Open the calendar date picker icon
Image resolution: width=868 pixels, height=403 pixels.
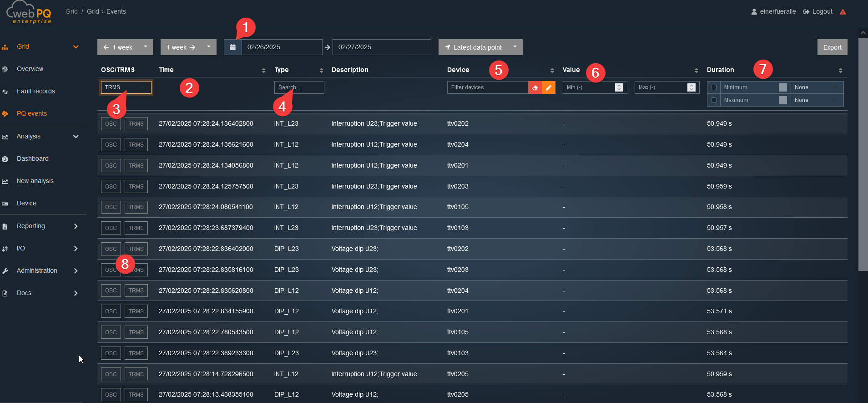coord(232,47)
